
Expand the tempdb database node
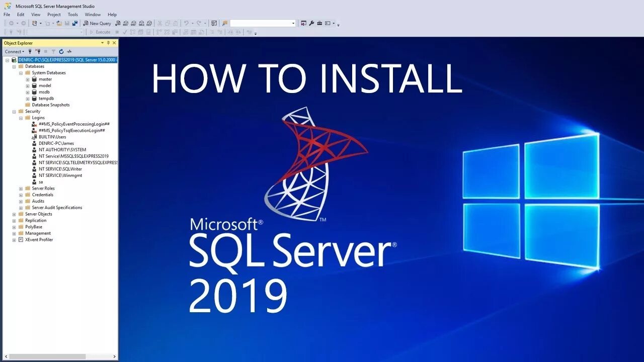pyautogui.click(x=28, y=99)
